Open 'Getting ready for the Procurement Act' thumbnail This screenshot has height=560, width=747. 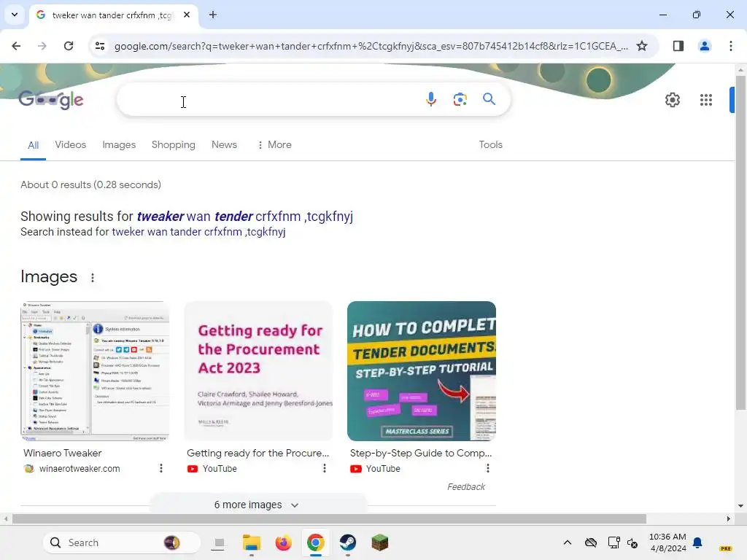pyautogui.click(x=258, y=371)
